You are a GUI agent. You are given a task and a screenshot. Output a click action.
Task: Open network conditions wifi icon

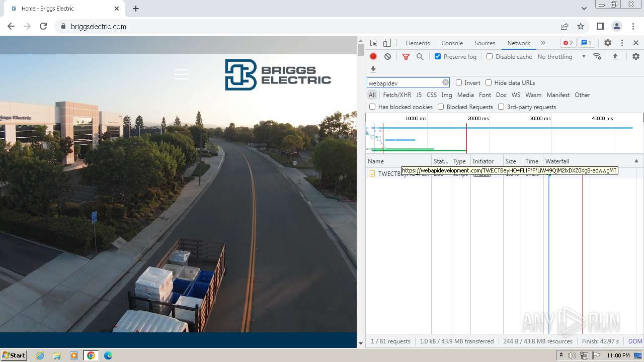click(597, 57)
